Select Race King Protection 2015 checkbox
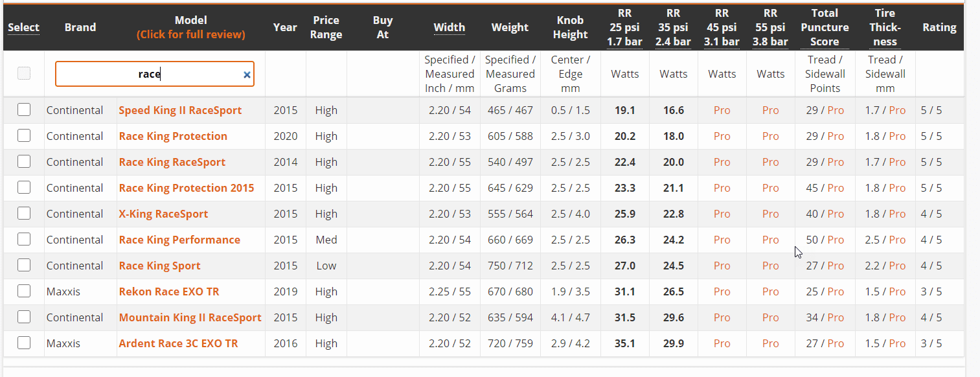 (x=24, y=187)
